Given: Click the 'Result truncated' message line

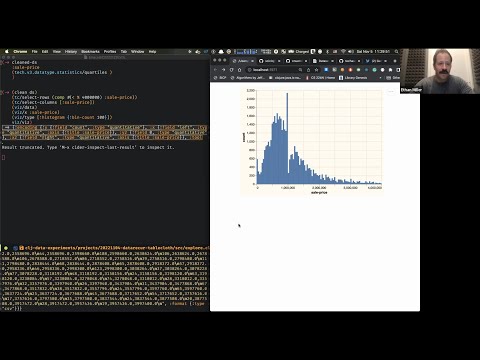Looking at the screenshot, I should 88,147.
